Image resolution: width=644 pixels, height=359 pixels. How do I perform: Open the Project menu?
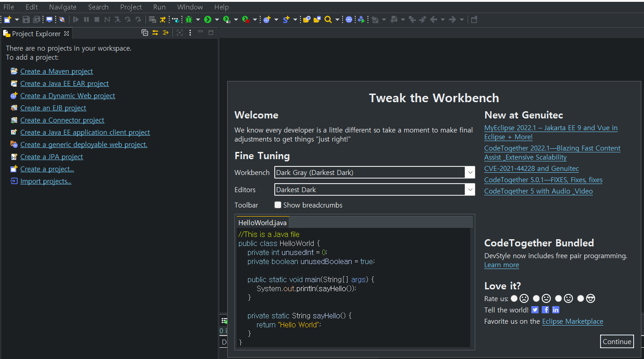coord(131,7)
